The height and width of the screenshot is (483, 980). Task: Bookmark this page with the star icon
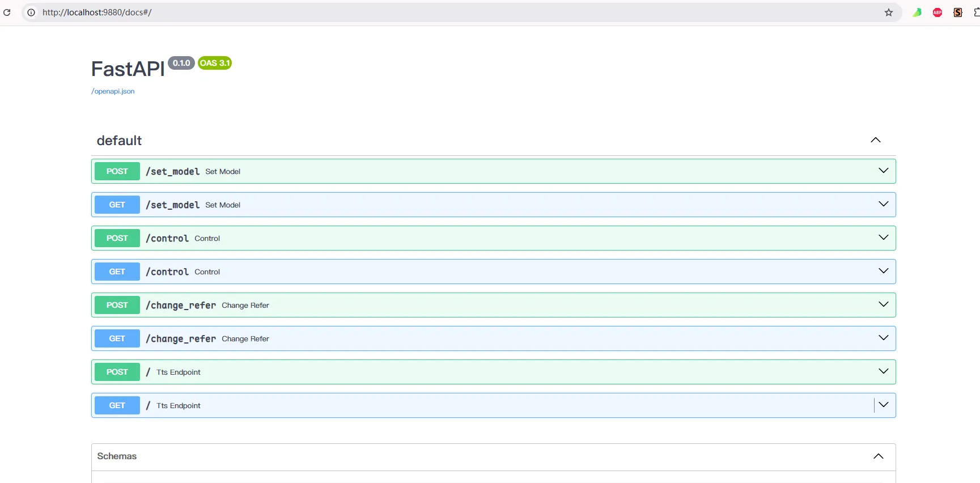888,12
